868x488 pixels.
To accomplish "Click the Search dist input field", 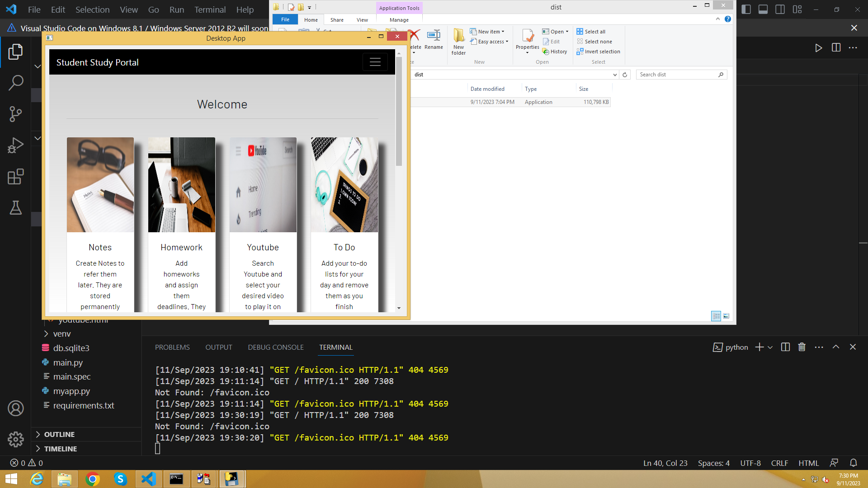I will (x=677, y=75).
